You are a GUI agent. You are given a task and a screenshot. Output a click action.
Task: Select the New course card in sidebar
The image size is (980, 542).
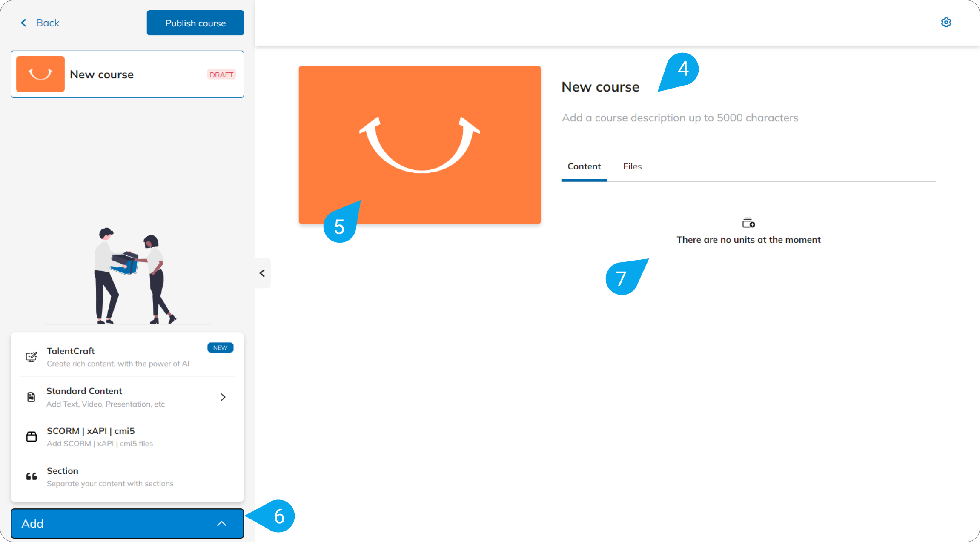coord(127,74)
